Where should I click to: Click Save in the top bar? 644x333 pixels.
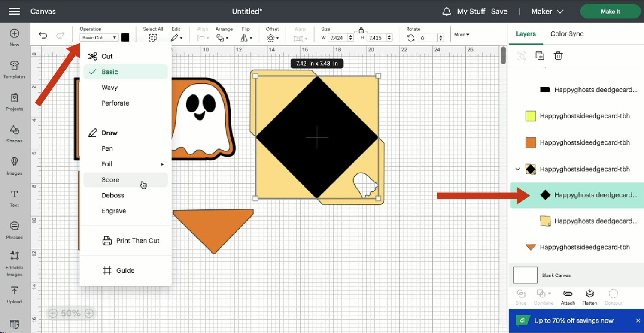click(x=499, y=12)
